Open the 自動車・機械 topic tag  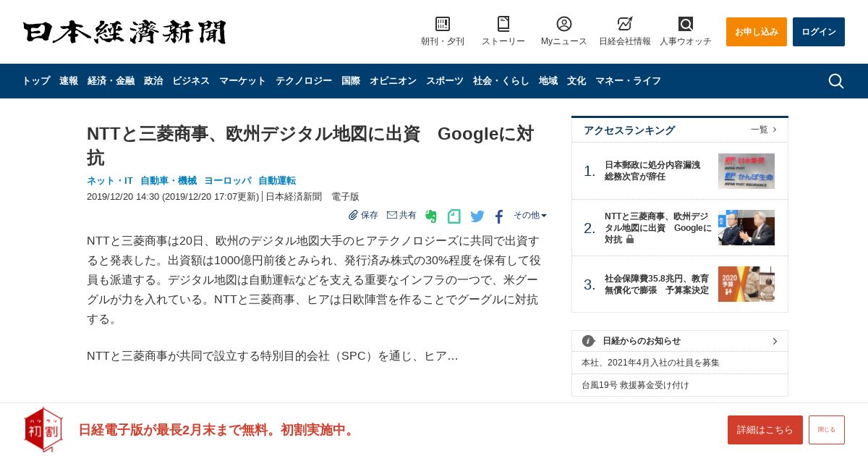click(169, 181)
